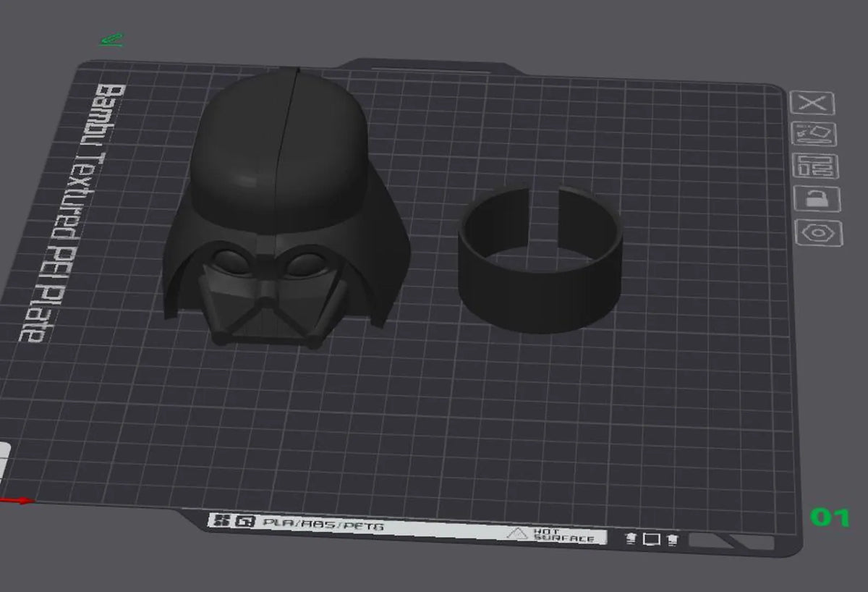Open plate settings hexagon icon
The image size is (868, 592).
click(x=820, y=233)
